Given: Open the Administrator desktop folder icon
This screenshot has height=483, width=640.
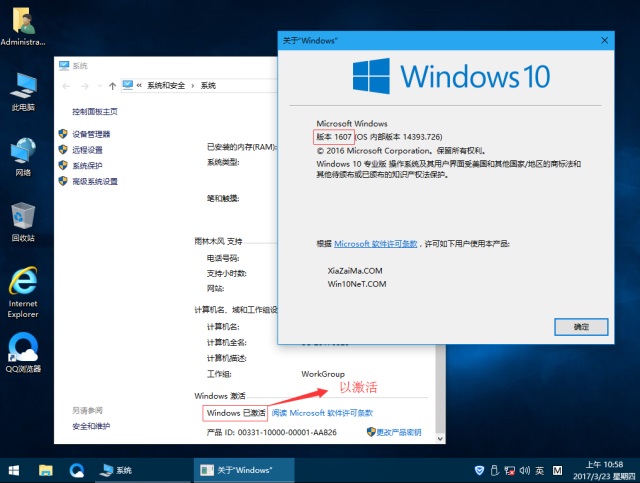Looking at the screenshot, I should (23, 23).
